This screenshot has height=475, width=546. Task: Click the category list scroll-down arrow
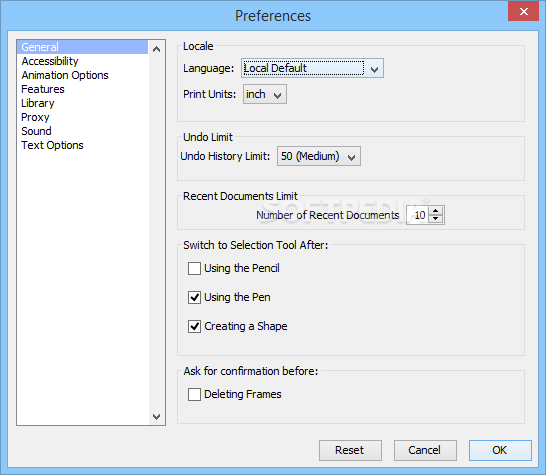(156, 416)
